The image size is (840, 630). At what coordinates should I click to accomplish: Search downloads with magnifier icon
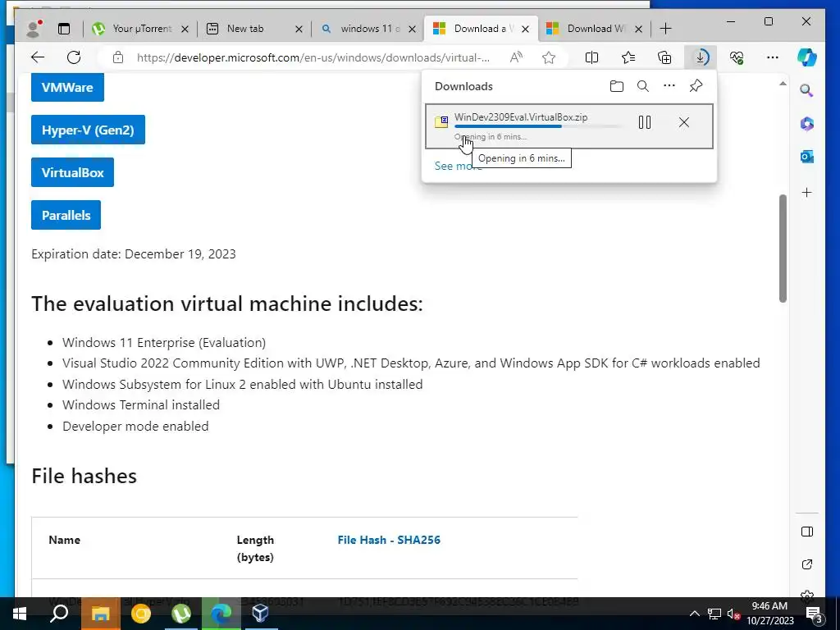[x=643, y=86]
